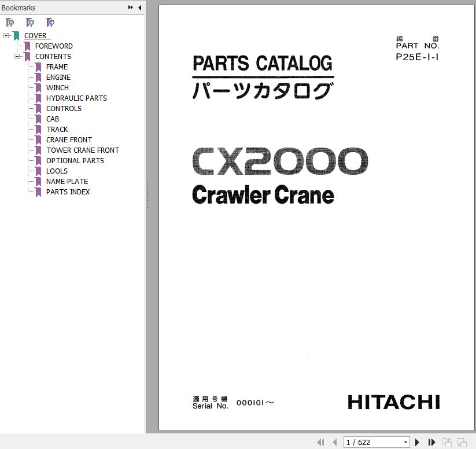476x449 pixels.
Task: Jump to the CAB bookmark
Action: pos(53,119)
